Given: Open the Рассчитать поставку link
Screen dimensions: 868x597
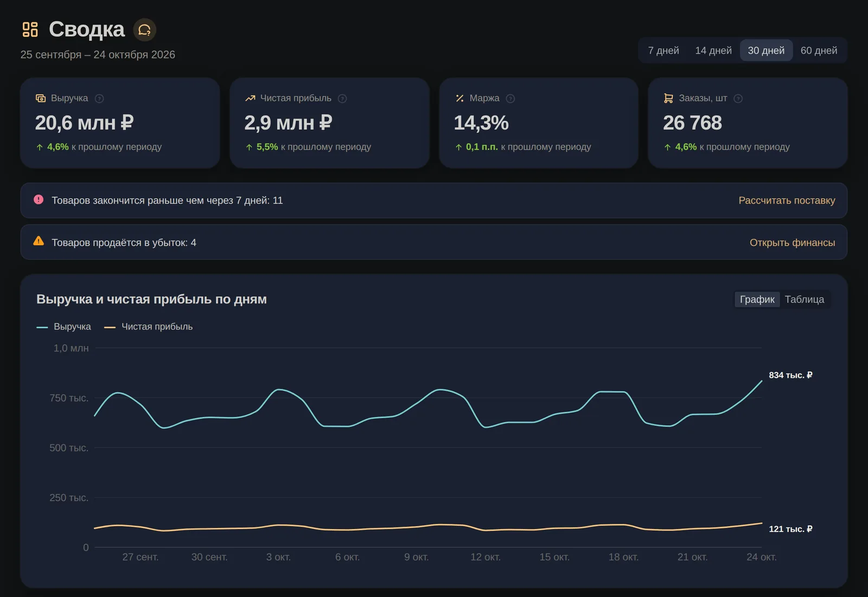Looking at the screenshot, I should [x=787, y=200].
